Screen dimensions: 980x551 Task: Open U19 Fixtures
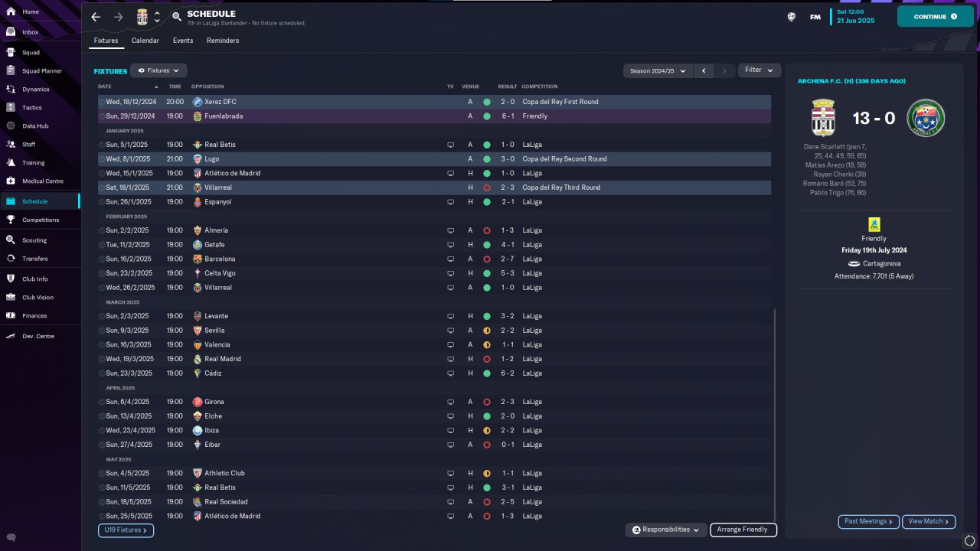pyautogui.click(x=126, y=530)
